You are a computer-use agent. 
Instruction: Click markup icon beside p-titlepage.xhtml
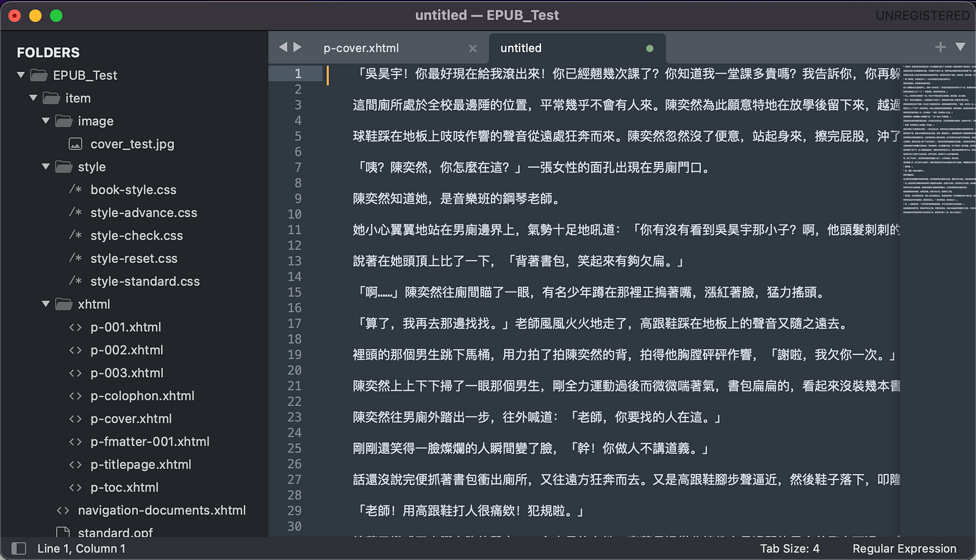(76, 464)
